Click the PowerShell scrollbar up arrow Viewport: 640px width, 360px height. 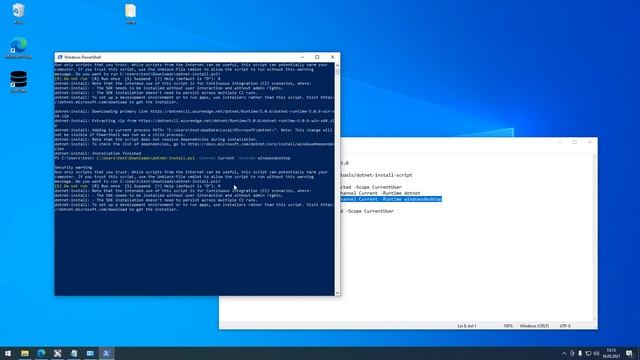(337, 65)
